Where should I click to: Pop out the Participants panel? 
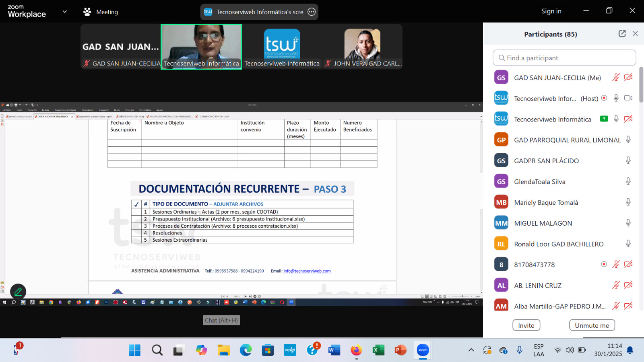(622, 34)
